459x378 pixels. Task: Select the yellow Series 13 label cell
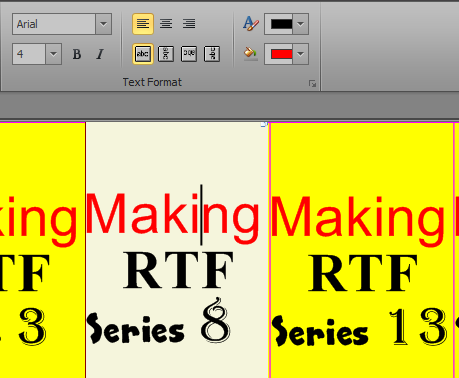click(362, 250)
